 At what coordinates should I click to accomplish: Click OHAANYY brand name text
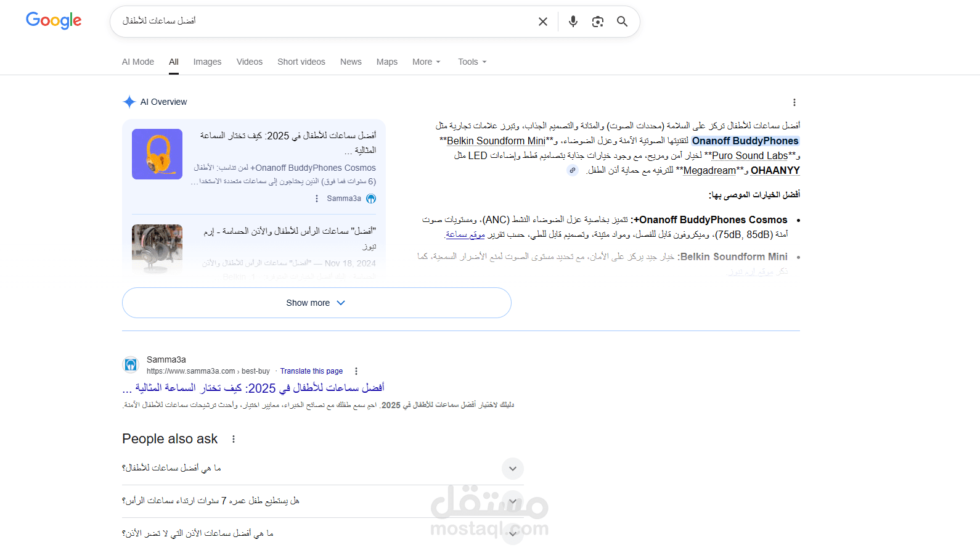pos(775,170)
